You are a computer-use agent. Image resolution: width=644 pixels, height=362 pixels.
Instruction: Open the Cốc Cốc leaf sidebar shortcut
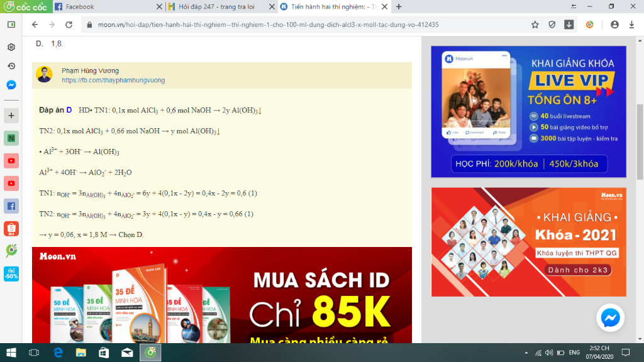coord(11,250)
